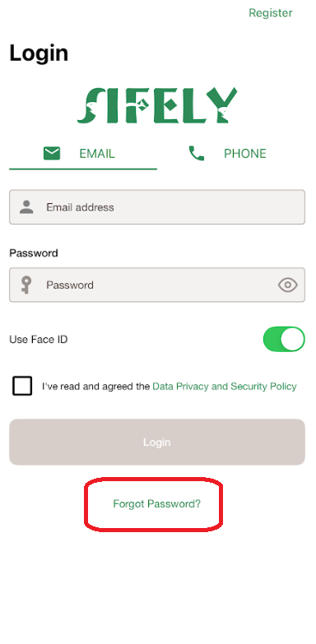Click the envelope icon on EMAIL tab

click(x=52, y=153)
